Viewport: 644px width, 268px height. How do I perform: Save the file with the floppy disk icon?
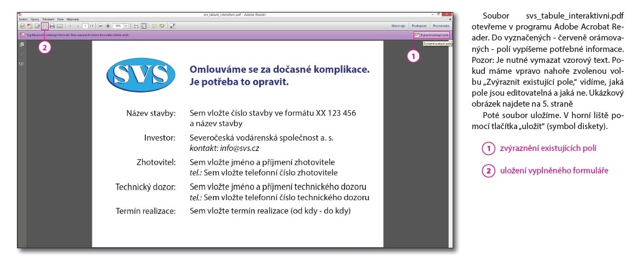45,26
